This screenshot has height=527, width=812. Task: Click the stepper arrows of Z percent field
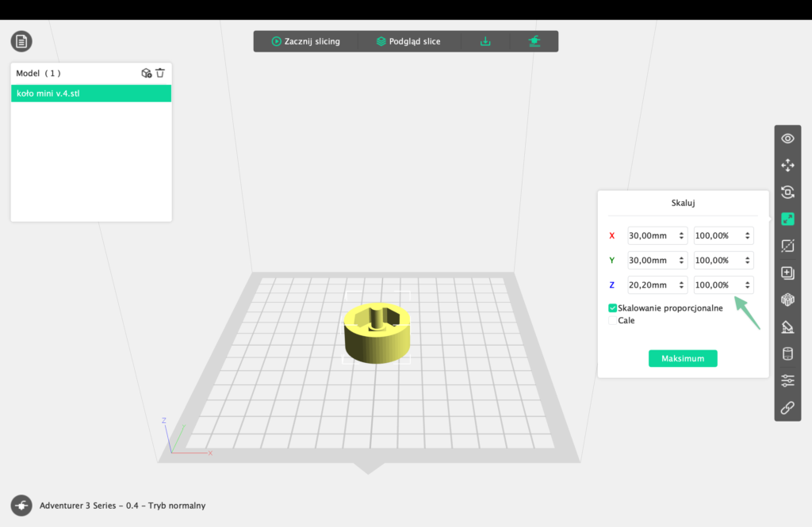coord(747,285)
